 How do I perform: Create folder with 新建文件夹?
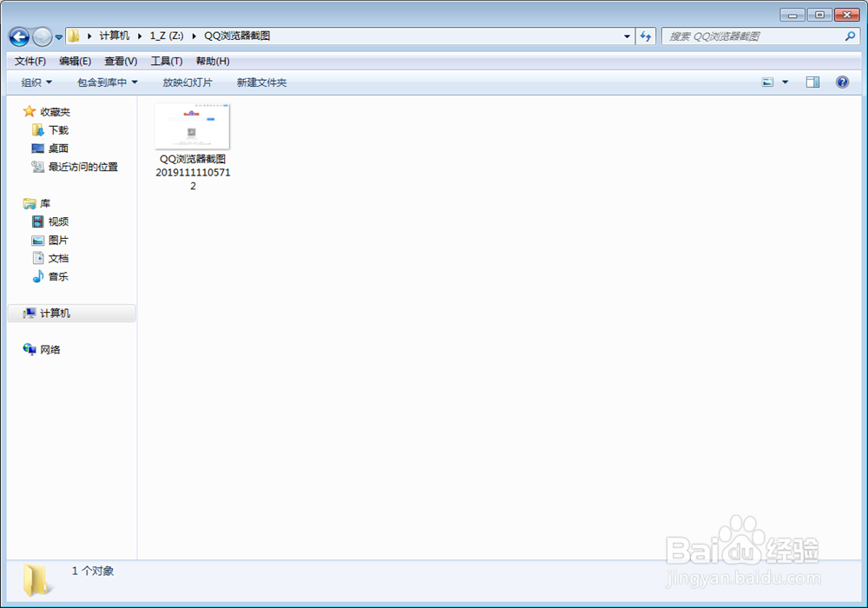[x=261, y=83]
